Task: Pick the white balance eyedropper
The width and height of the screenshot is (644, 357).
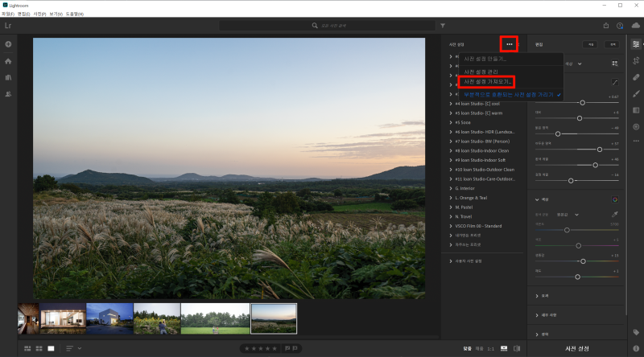Action: pos(615,214)
